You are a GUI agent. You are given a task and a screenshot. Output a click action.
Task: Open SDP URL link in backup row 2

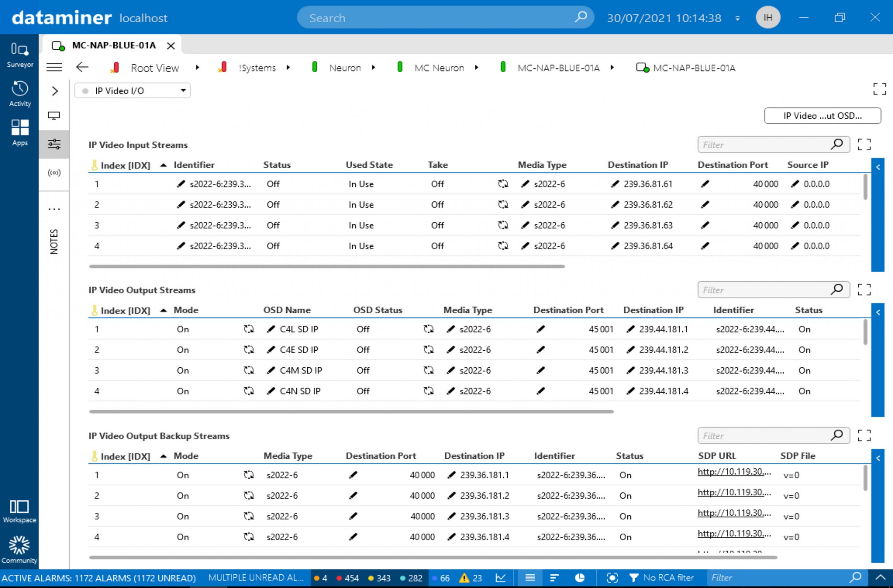point(734,492)
